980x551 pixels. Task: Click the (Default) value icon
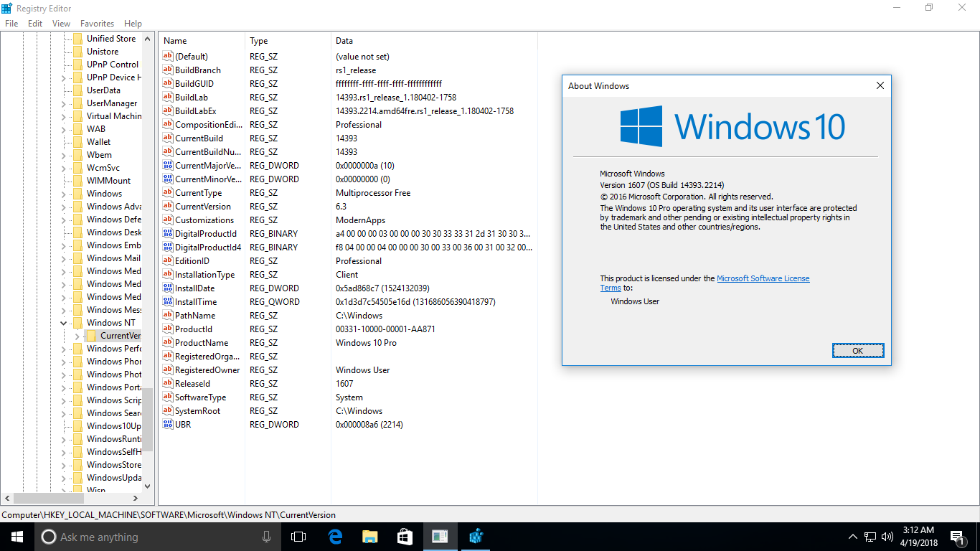tap(168, 57)
